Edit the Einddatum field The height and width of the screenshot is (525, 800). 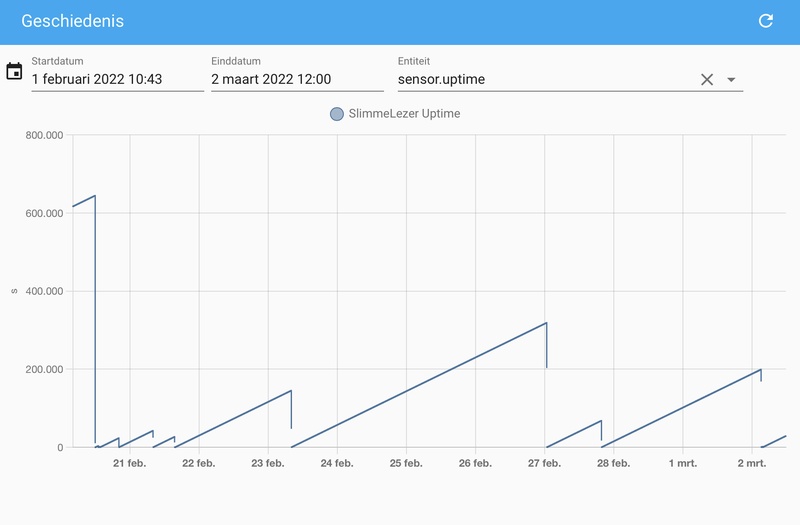pyautogui.click(x=297, y=79)
